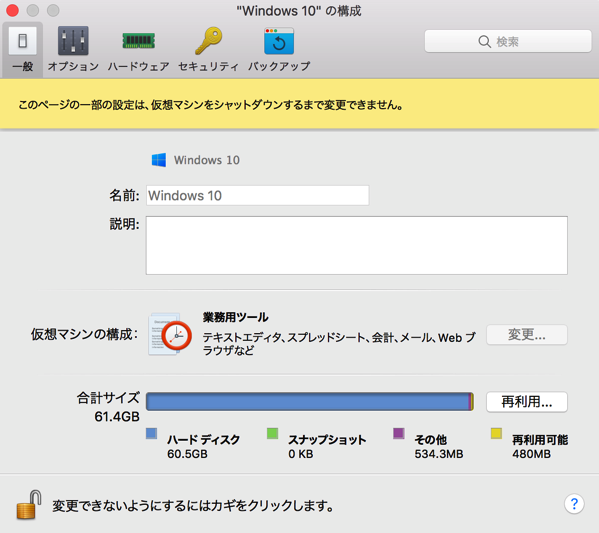Click the help question mark button
The image size is (599, 533).
(x=574, y=504)
